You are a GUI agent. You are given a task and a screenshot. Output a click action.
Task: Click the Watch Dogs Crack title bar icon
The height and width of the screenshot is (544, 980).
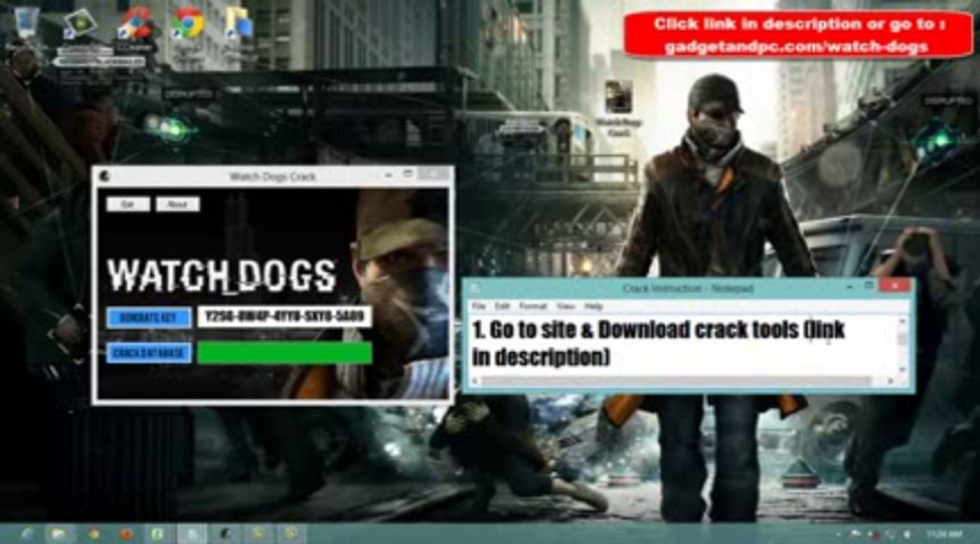coord(104,177)
